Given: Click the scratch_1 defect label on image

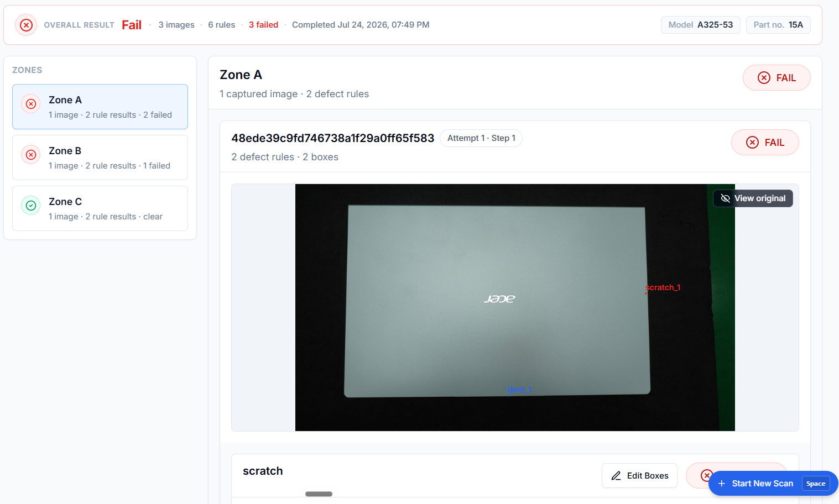Looking at the screenshot, I should 663,287.
